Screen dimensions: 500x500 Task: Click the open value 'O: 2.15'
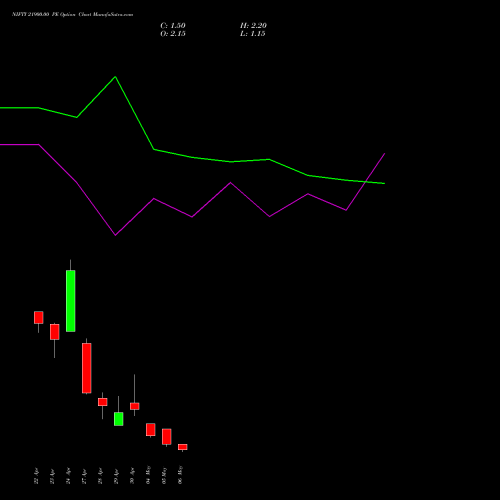173,34
